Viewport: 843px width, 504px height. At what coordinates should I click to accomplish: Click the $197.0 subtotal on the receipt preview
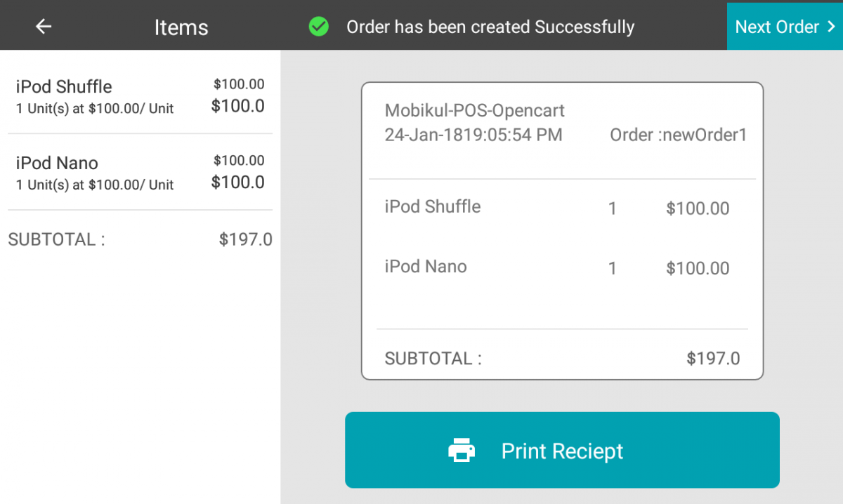[x=714, y=358]
